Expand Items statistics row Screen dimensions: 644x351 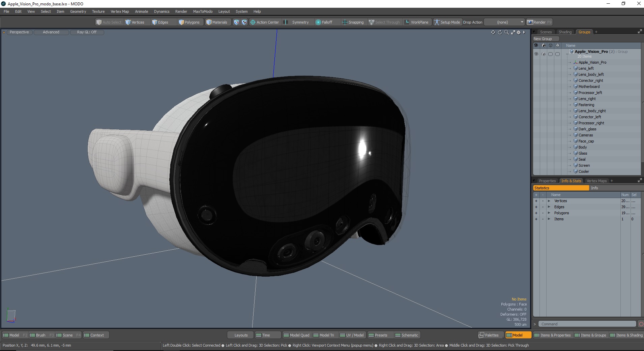point(549,219)
